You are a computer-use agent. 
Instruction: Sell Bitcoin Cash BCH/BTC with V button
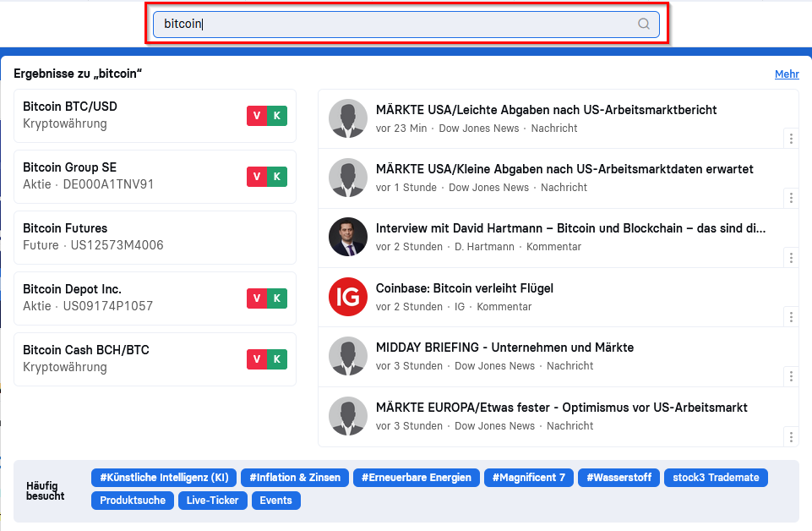pos(257,359)
